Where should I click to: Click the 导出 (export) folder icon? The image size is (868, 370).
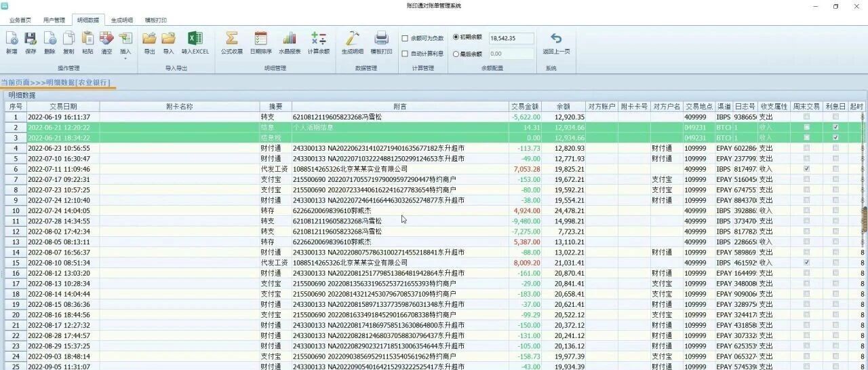(150, 39)
